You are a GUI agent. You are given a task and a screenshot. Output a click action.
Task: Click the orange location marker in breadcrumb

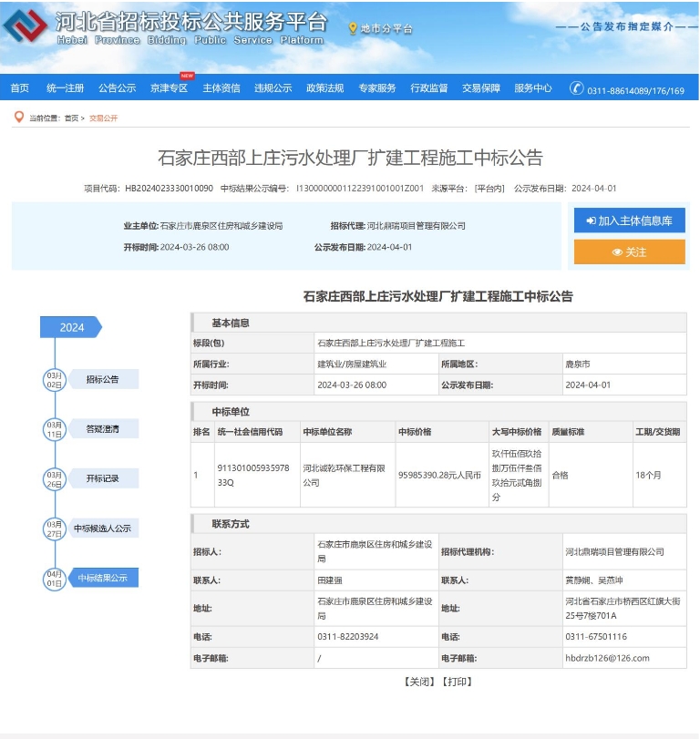(x=18, y=118)
